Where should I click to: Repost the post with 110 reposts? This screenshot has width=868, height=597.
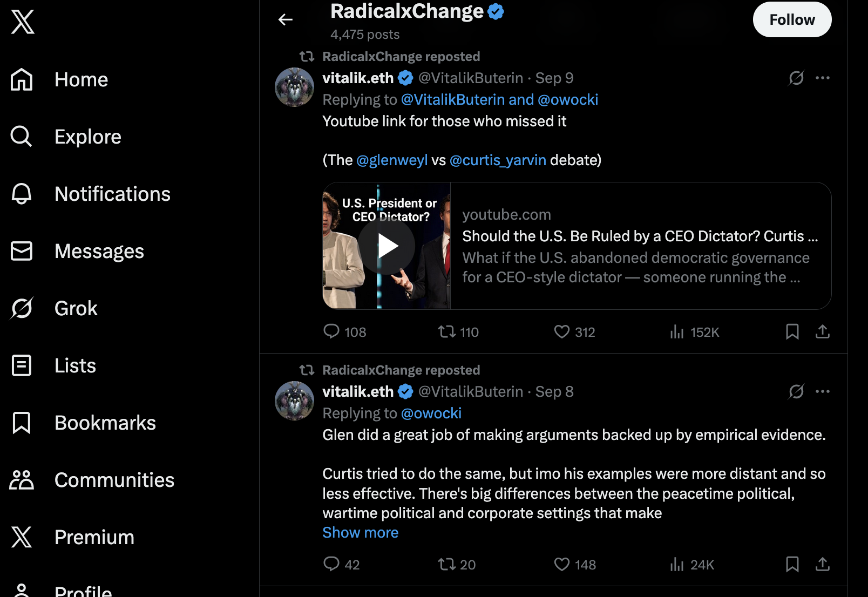click(447, 331)
